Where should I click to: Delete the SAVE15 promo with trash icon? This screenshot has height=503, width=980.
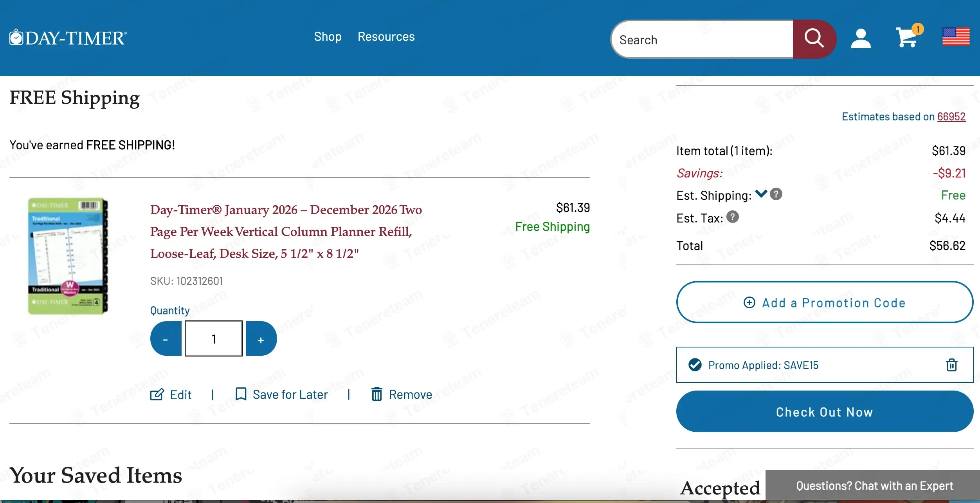pyautogui.click(x=951, y=365)
